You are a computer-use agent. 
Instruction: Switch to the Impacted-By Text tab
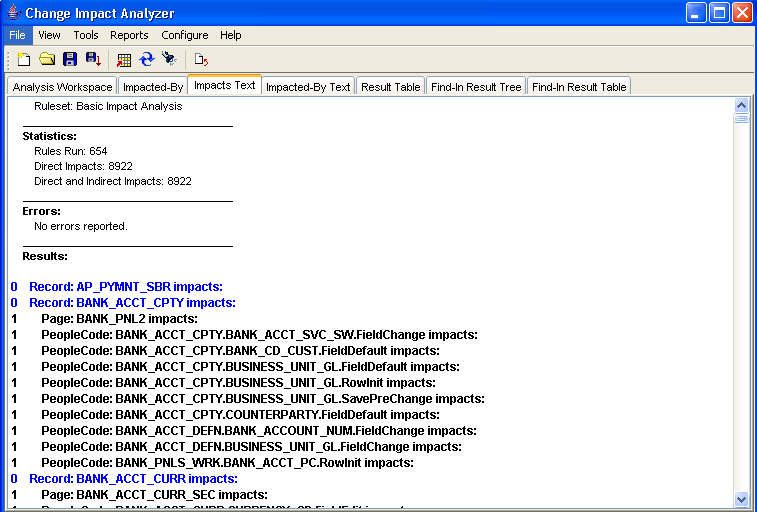(x=308, y=87)
